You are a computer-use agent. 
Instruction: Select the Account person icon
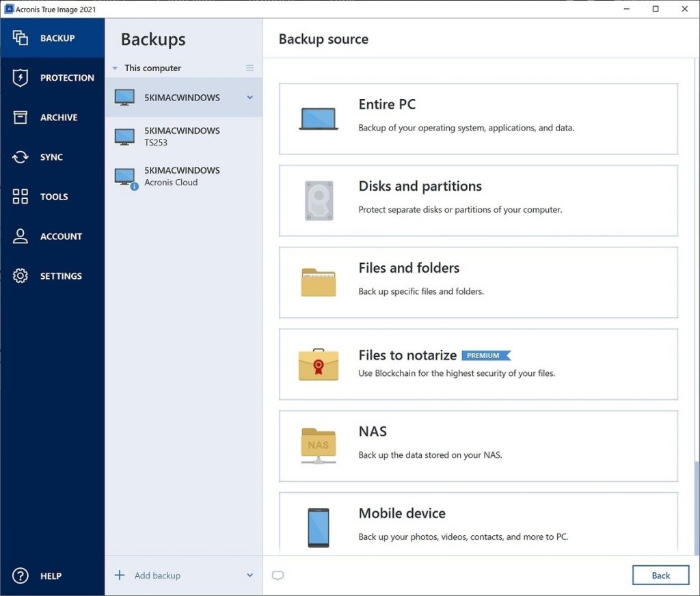(x=19, y=236)
